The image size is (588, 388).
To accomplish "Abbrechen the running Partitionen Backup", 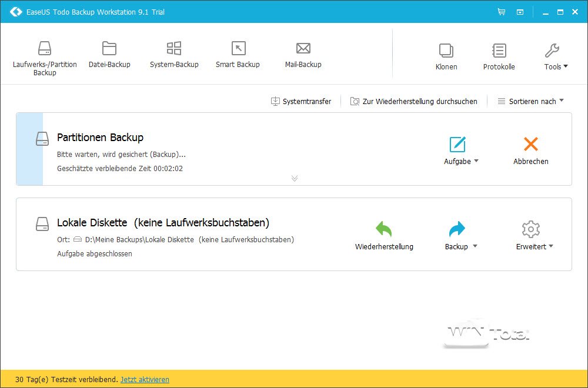I will [x=530, y=150].
